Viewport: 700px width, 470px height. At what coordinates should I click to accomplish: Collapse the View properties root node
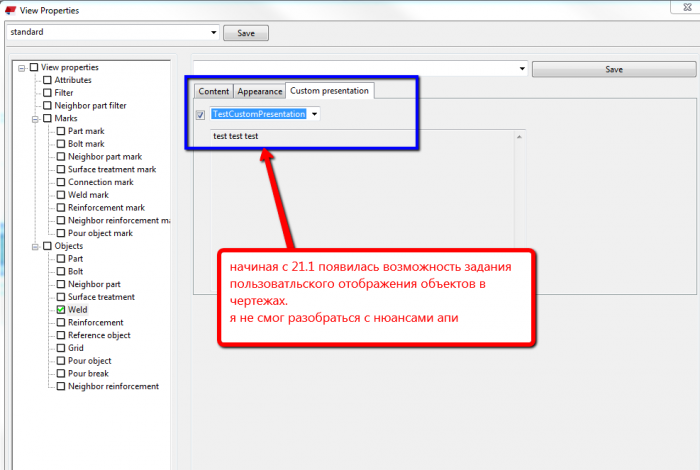click(21, 68)
